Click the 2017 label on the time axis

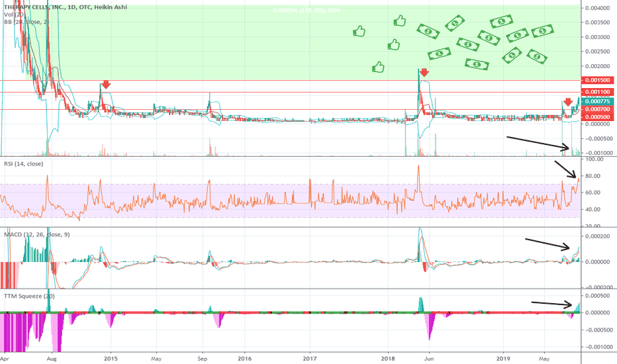coord(310,359)
